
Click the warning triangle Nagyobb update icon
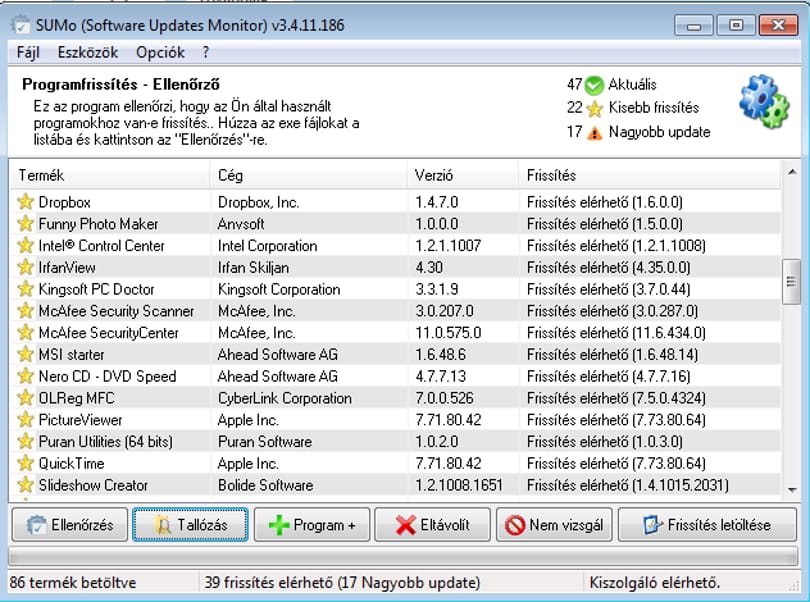click(595, 133)
